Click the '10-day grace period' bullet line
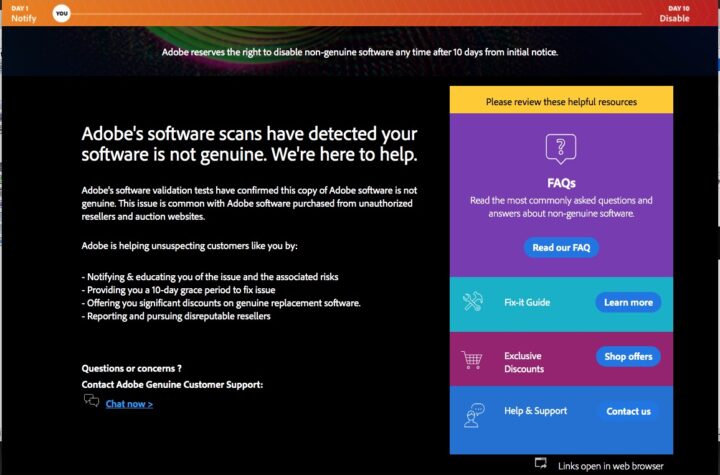Viewport: 720px width, 475px height. click(179, 290)
